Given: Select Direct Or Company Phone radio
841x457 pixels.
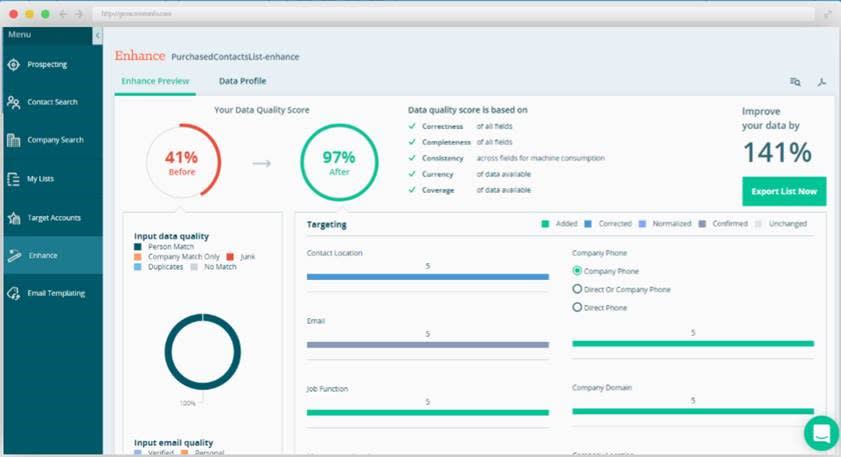Looking at the screenshot, I should (577, 289).
